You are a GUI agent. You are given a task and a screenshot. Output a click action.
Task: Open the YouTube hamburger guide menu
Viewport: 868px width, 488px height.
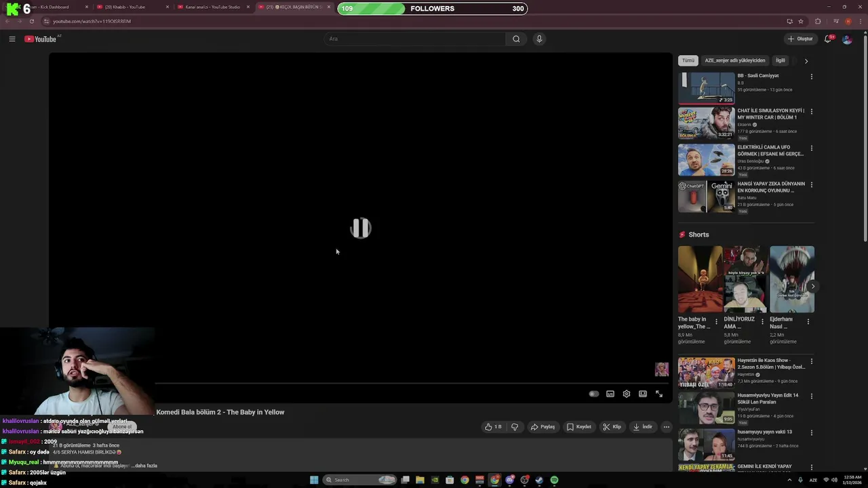[x=12, y=39]
